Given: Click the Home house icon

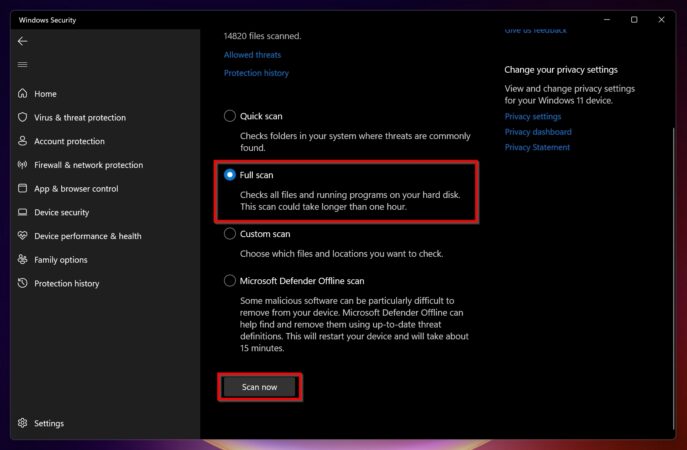Looking at the screenshot, I should (x=23, y=94).
